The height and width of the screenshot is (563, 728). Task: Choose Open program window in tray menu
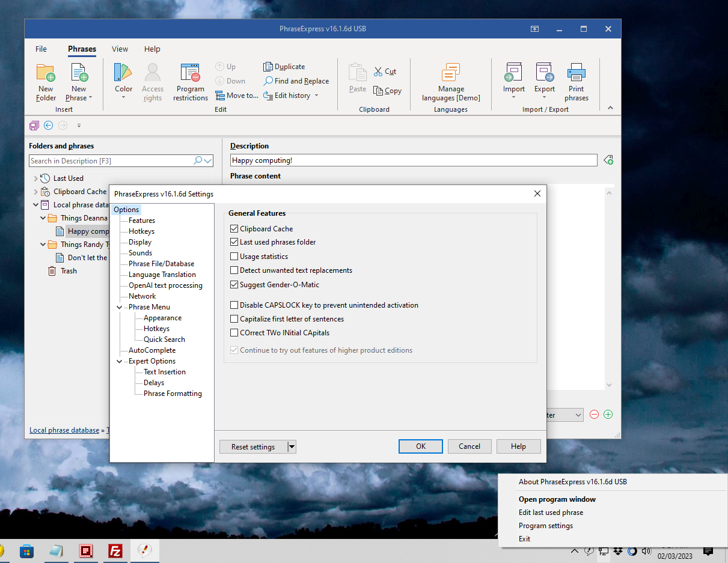pos(557,499)
